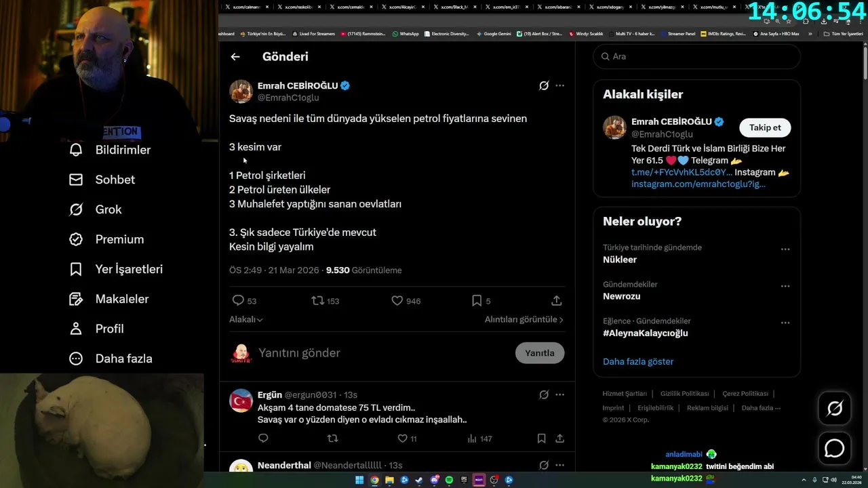Image resolution: width=868 pixels, height=488 pixels.
Task: Open the Streamer Panel bookmark
Action: point(678,33)
